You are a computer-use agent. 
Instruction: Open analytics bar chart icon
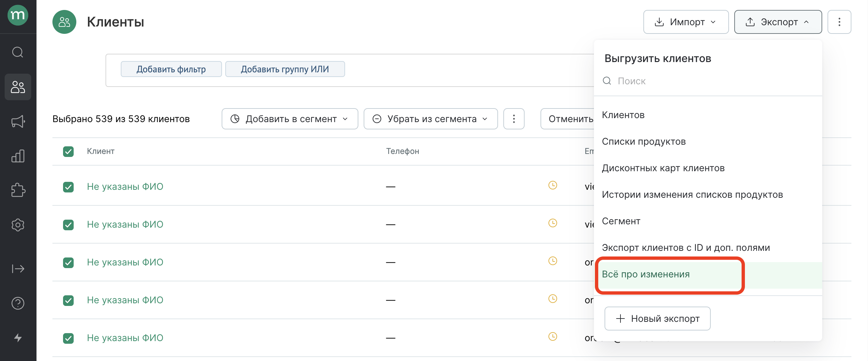click(x=18, y=156)
